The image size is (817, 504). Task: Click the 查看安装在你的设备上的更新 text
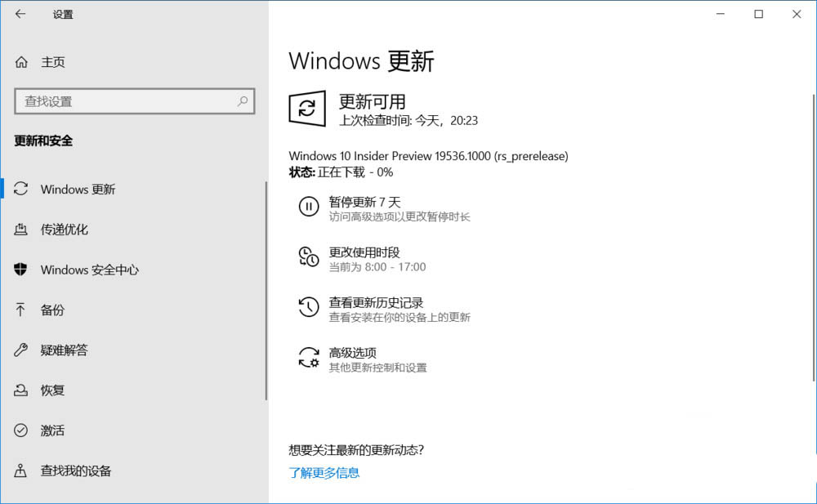coord(400,318)
